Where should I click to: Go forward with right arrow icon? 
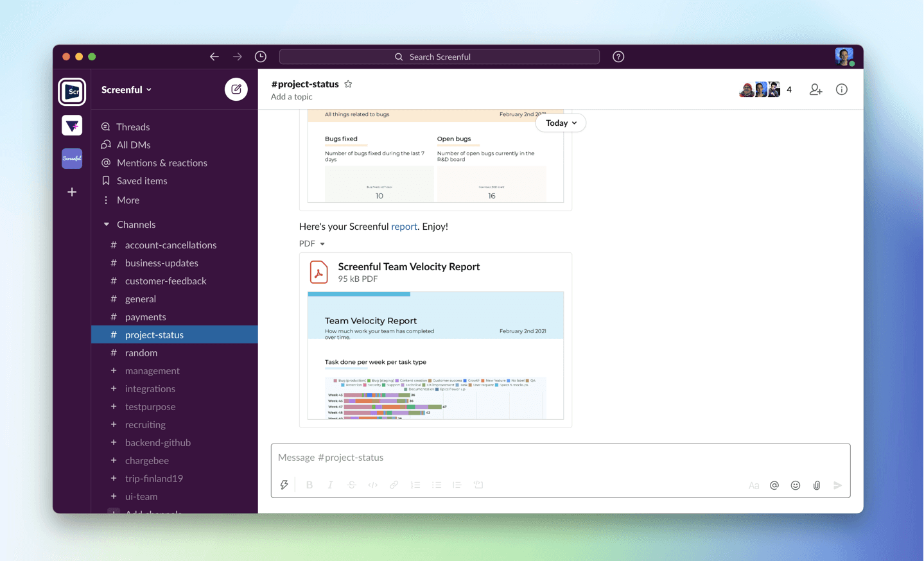point(238,56)
